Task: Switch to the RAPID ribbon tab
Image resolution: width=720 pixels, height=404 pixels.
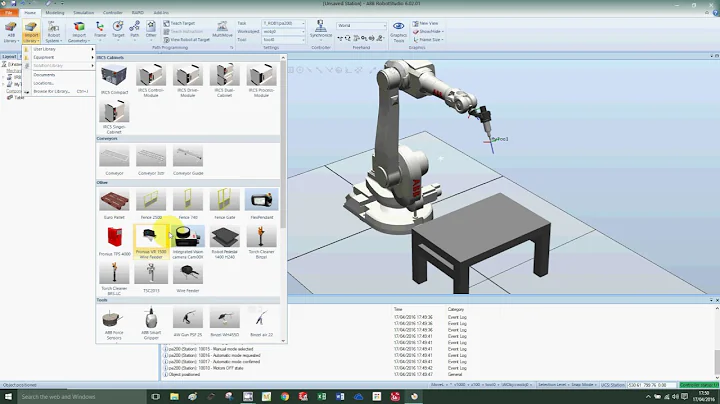Action: click(137, 12)
